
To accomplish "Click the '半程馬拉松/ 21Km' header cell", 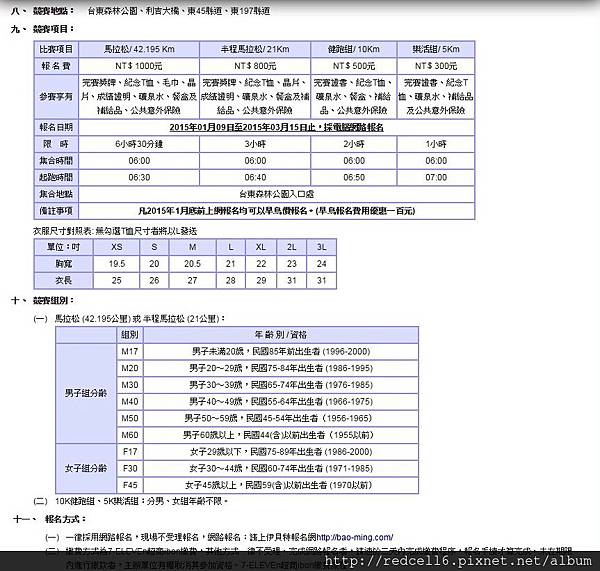I will [x=255, y=49].
